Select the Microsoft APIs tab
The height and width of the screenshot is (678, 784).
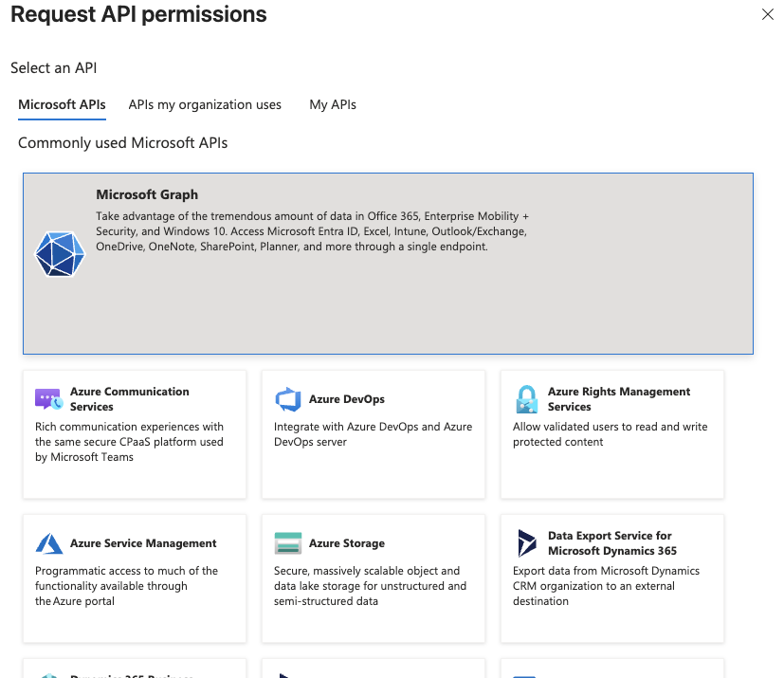click(x=62, y=104)
